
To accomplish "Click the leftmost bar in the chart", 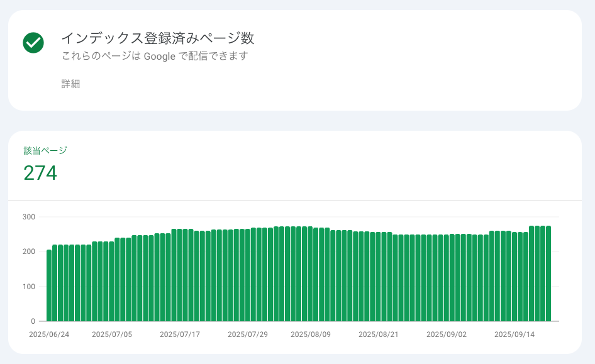I will [49, 286].
